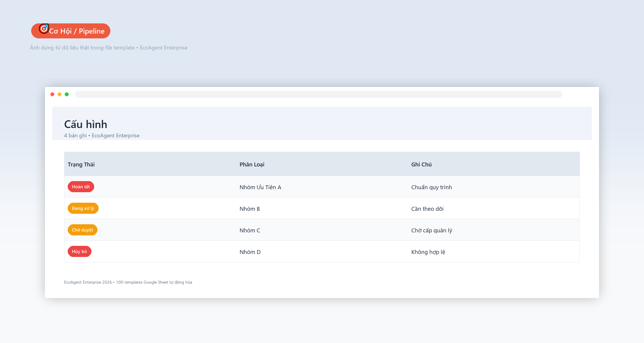Click the green window dot
The width and height of the screenshot is (644, 343).
(67, 94)
